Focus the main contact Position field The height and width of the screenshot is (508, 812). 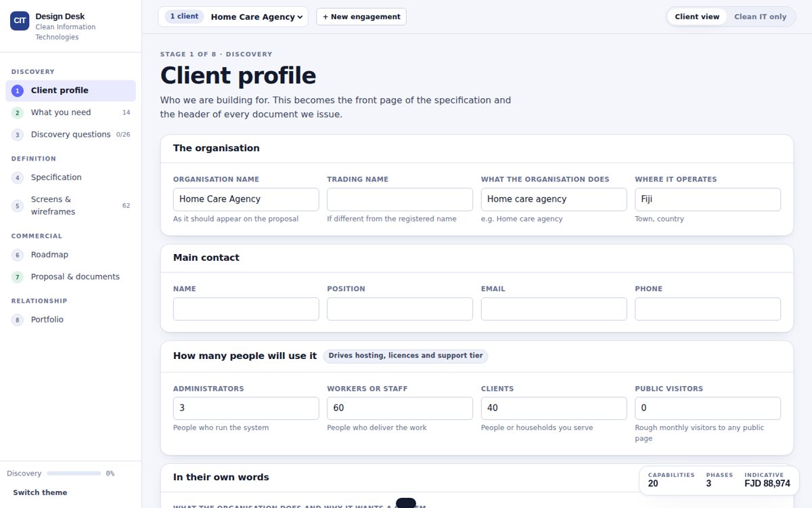[x=400, y=309]
